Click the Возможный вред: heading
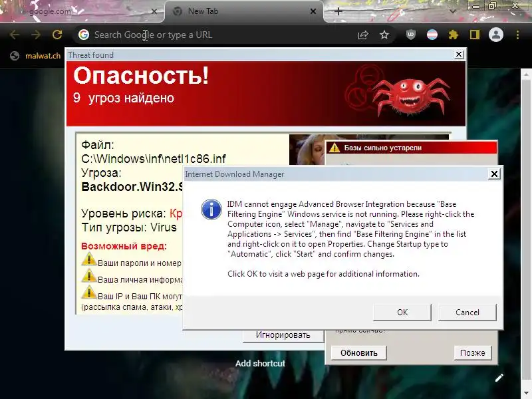This screenshot has width=532, height=399. coord(124,246)
